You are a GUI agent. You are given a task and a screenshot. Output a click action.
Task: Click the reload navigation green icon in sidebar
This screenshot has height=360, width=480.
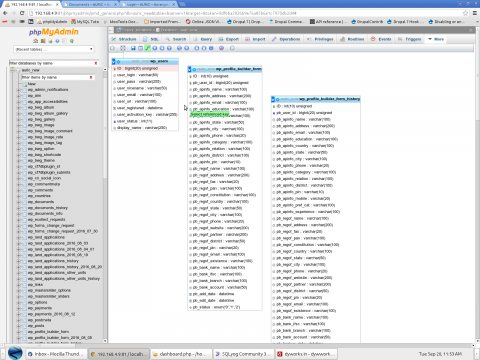(x=72, y=41)
